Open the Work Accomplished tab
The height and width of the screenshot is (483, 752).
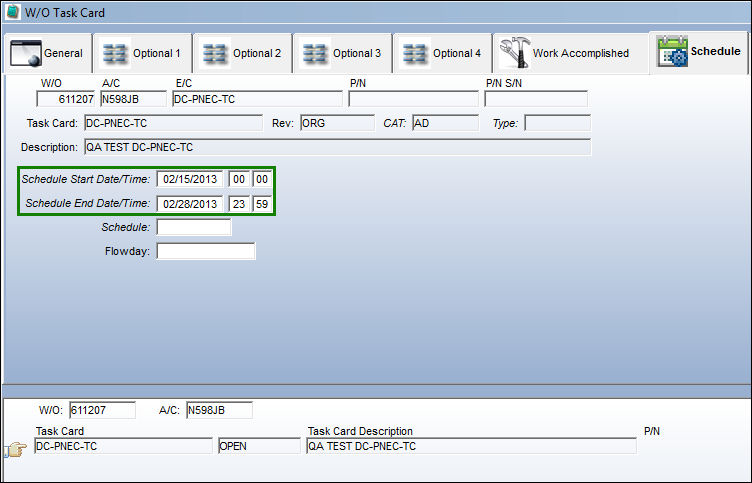pos(570,53)
